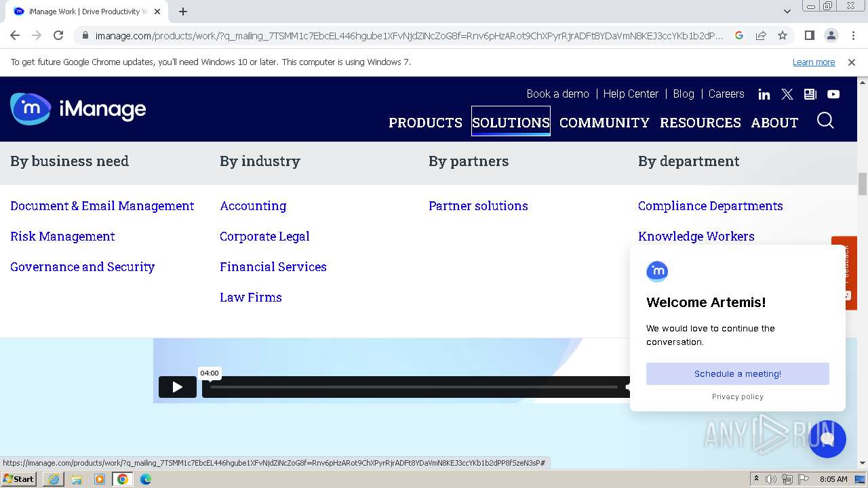Open a new browser tab
Viewport: 868px width, 488px height.
(x=183, y=12)
